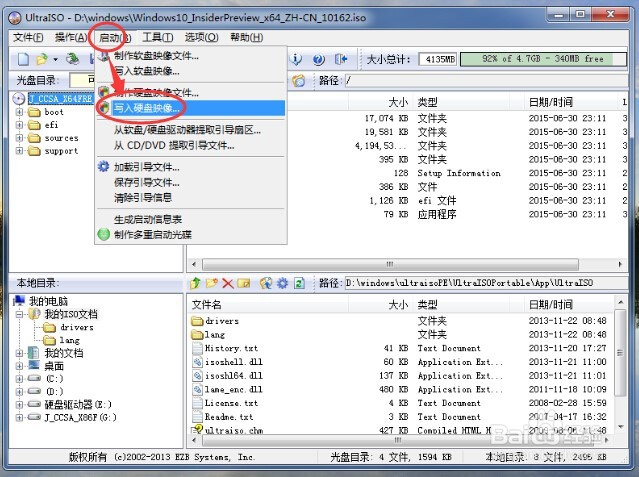
Task: Click the blue gear icon in local toolbar
Action: (x=282, y=283)
